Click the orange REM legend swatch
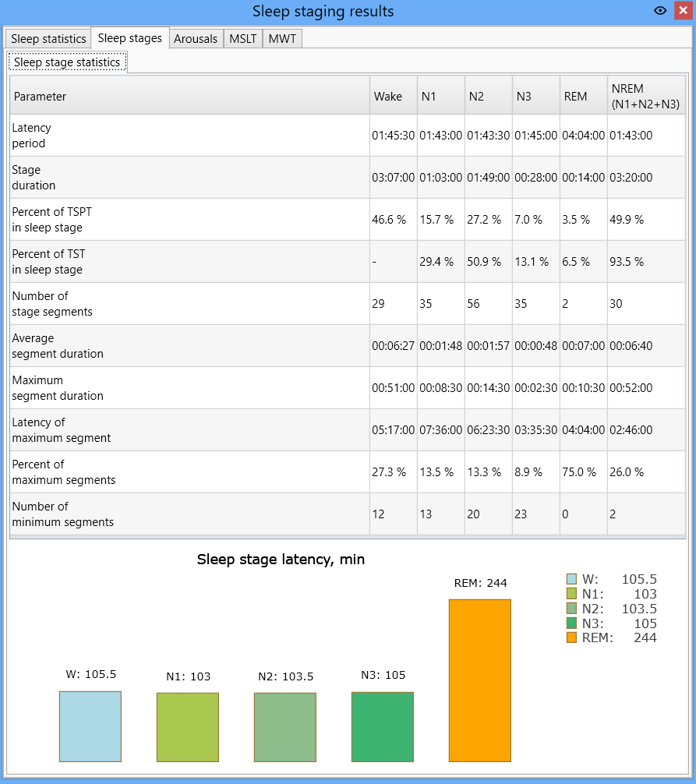The image size is (696, 784). click(x=571, y=637)
